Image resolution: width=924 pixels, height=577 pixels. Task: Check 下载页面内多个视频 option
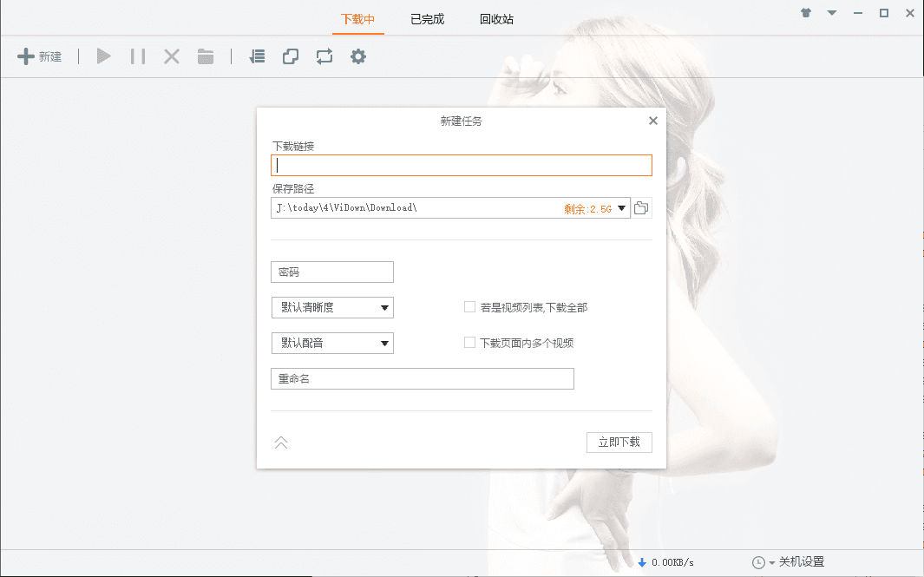click(469, 342)
